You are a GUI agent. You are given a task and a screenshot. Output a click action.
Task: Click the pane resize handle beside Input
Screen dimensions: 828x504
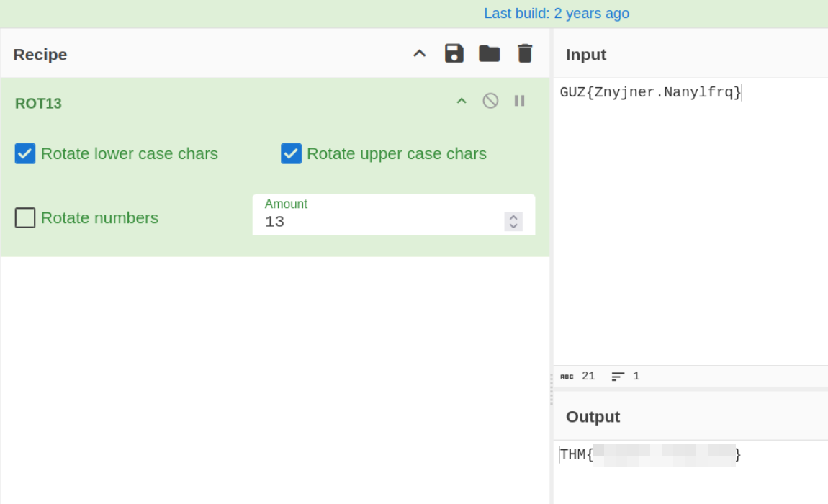click(x=552, y=389)
